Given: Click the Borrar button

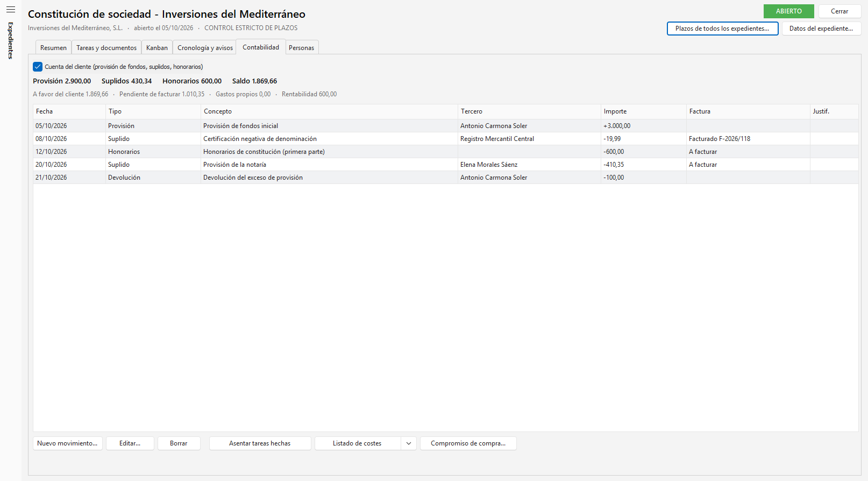Looking at the screenshot, I should [179, 443].
